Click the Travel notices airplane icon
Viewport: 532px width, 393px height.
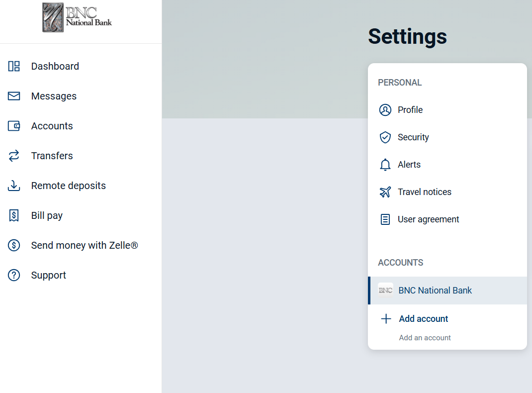[x=385, y=192]
